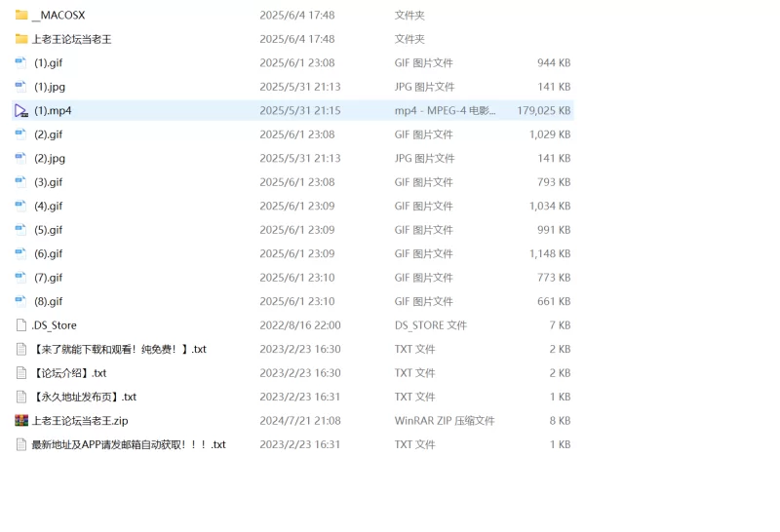Click the video icon of (1).mp4

[x=21, y=110]
